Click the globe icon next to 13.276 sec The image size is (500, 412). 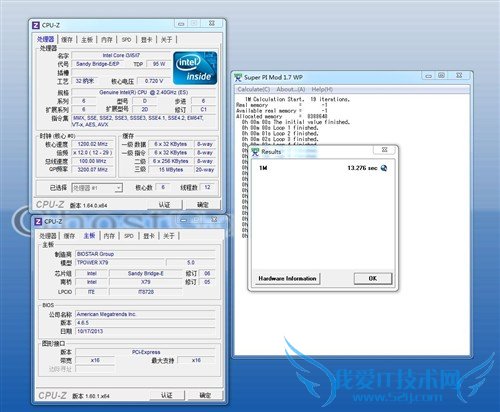pyautogui.click(x=384, y=168)
